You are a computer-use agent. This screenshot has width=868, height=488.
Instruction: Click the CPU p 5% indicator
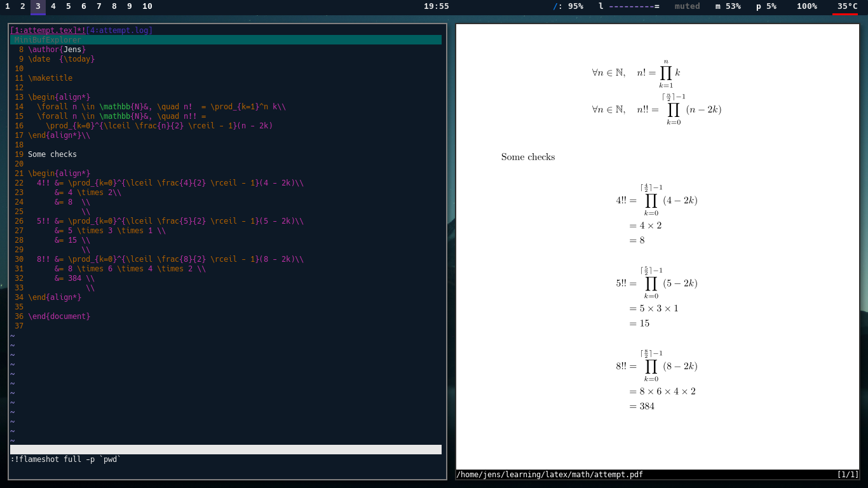tap(766, 6)
